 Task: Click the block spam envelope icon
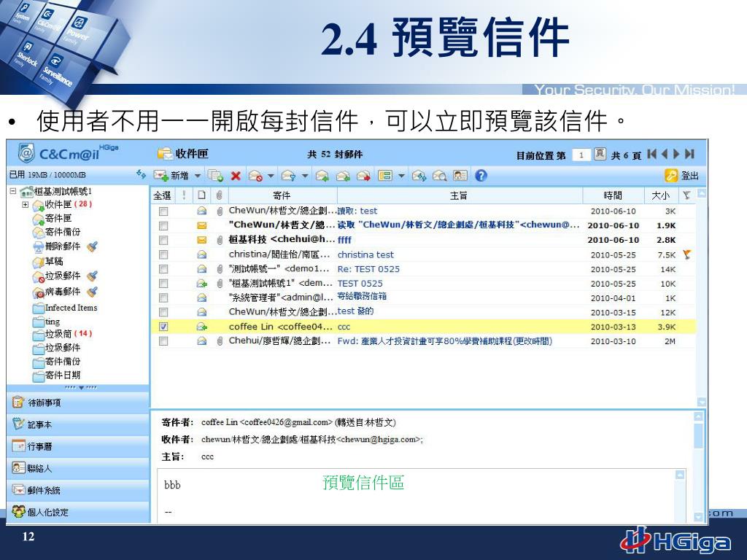coord(256,176)
